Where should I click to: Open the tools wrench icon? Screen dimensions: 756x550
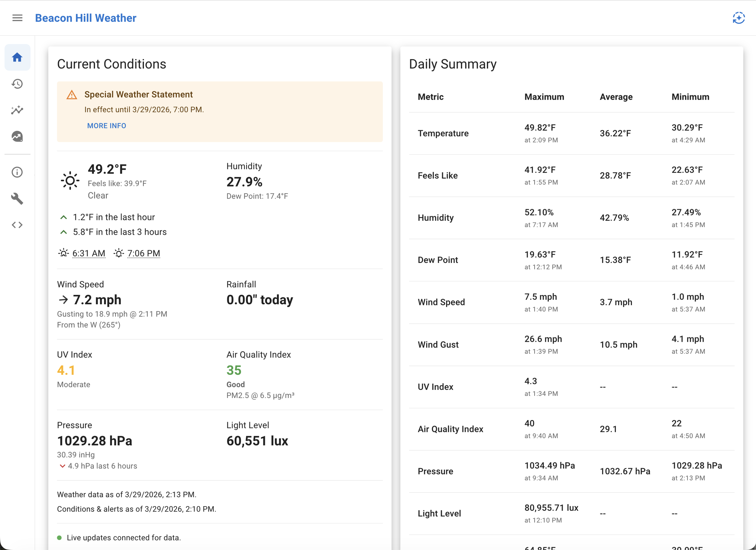(x=17, y=199)
